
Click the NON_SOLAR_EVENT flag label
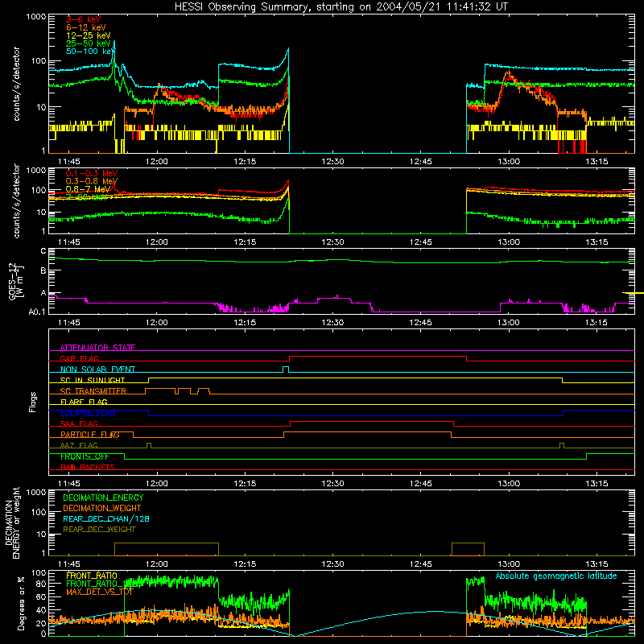(x=97, y=369)
